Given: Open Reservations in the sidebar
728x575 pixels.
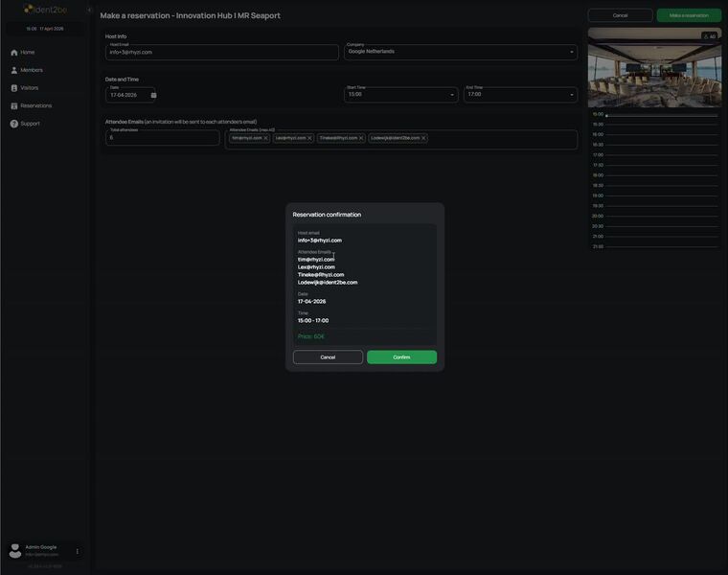Looking at the screenshot, I should click(35, 105).
